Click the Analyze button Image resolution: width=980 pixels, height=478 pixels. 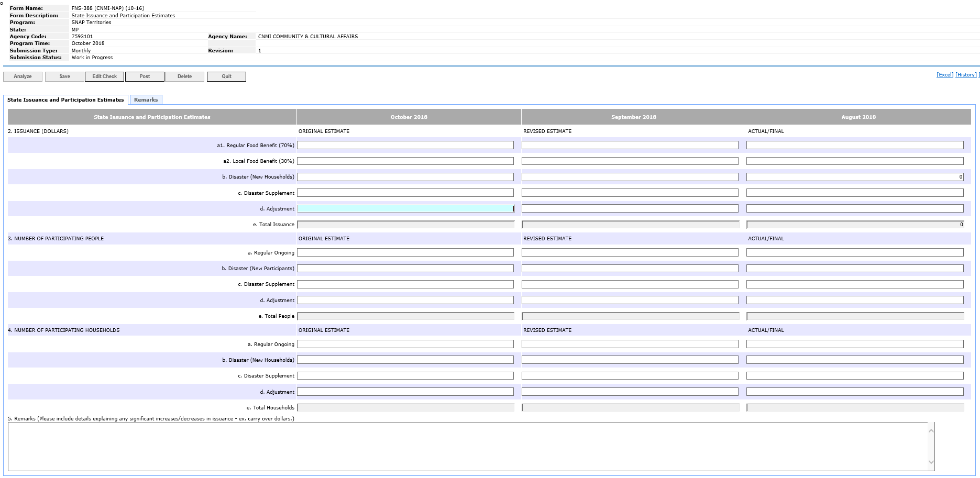[23, 76]
